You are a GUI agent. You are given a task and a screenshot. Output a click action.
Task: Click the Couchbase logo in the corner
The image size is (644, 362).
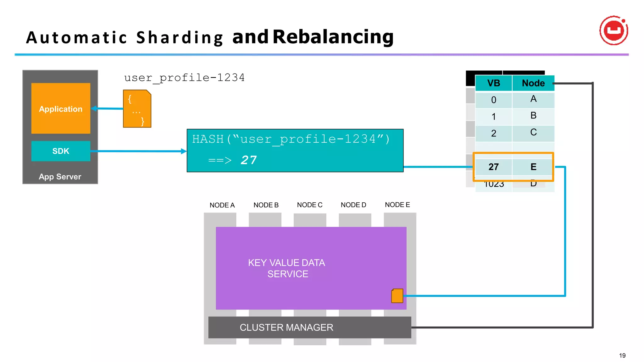[x=613, y=30]
